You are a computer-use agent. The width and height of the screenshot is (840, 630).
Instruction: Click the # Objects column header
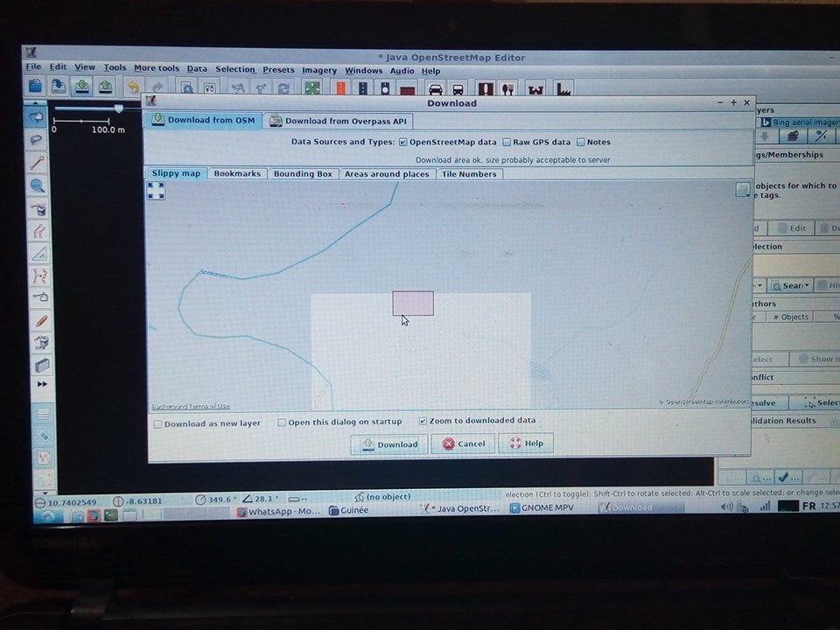(790, 317)
